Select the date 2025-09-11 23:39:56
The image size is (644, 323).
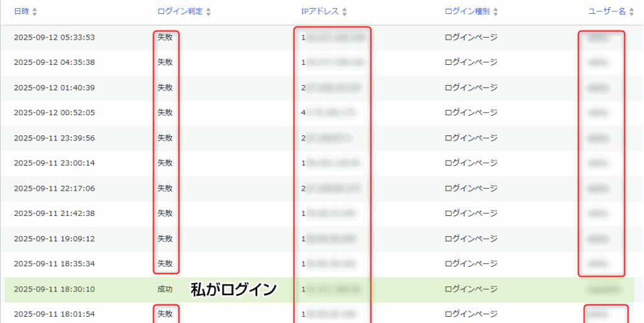pos(54,138)
